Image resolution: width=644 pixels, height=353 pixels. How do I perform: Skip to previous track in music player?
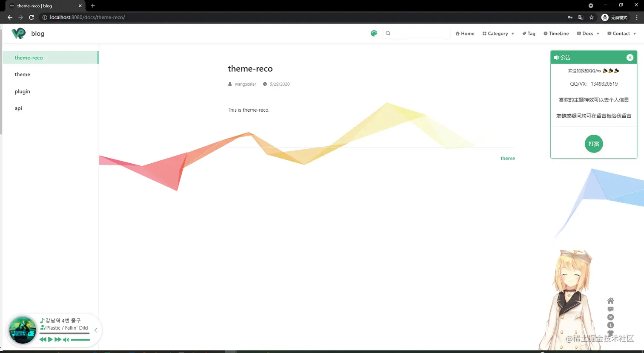pos(43,339)
